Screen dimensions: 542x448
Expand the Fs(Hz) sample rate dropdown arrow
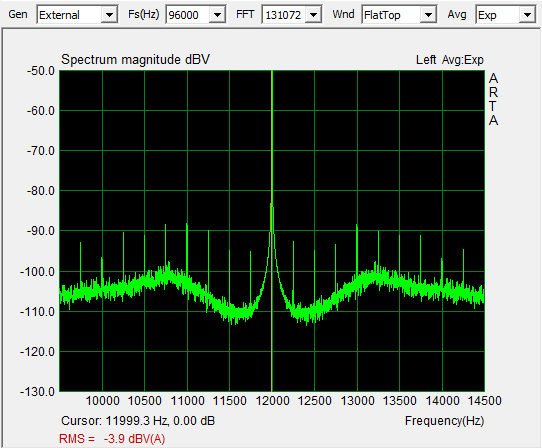pos(217,15)
